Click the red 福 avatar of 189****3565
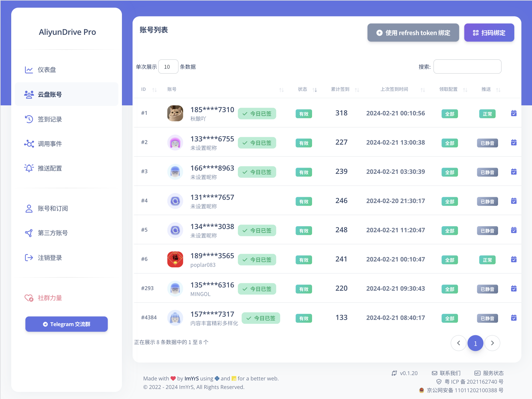Screen dimensions: 532x399 (x=175, y=259)
